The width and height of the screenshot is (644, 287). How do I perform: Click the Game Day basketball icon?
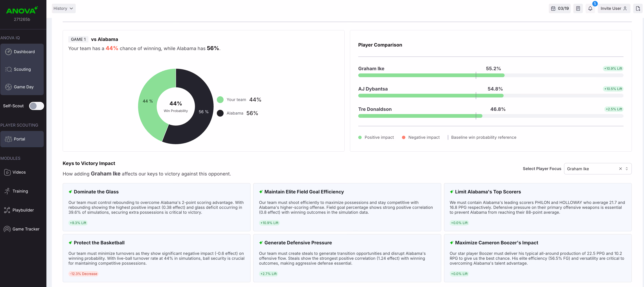(x=8, y=87)
